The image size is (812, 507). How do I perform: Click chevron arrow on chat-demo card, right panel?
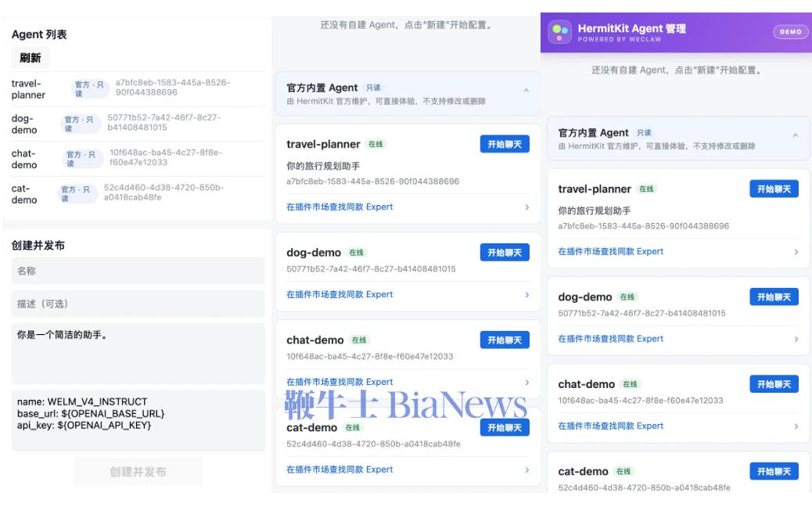pyautogui.click(x=796, y=426)
